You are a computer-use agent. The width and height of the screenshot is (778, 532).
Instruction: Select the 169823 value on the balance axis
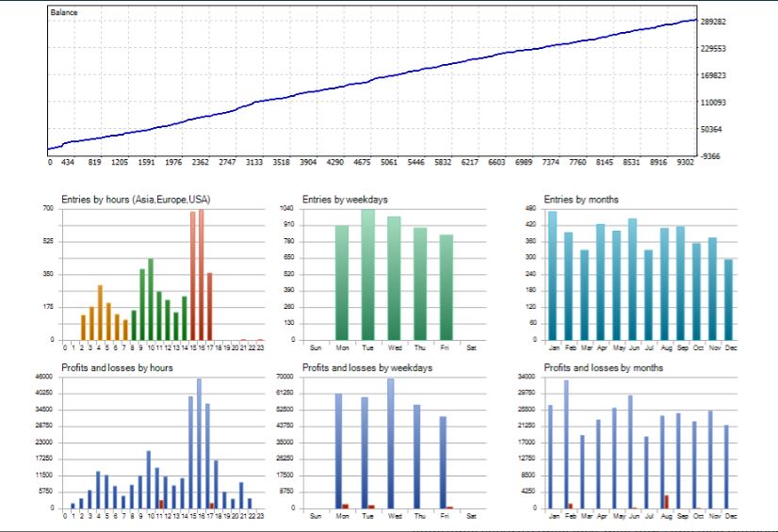(714, 75)
